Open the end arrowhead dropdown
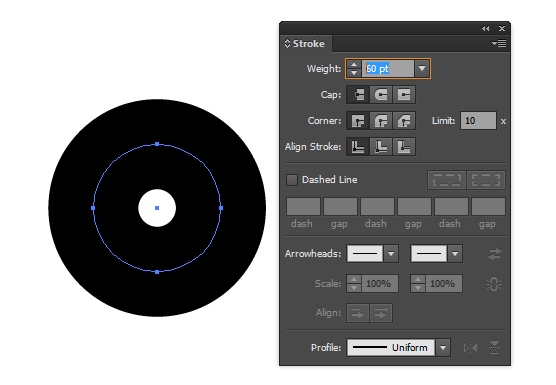Screen dimensions: 556x385 [x=455, y=254]
